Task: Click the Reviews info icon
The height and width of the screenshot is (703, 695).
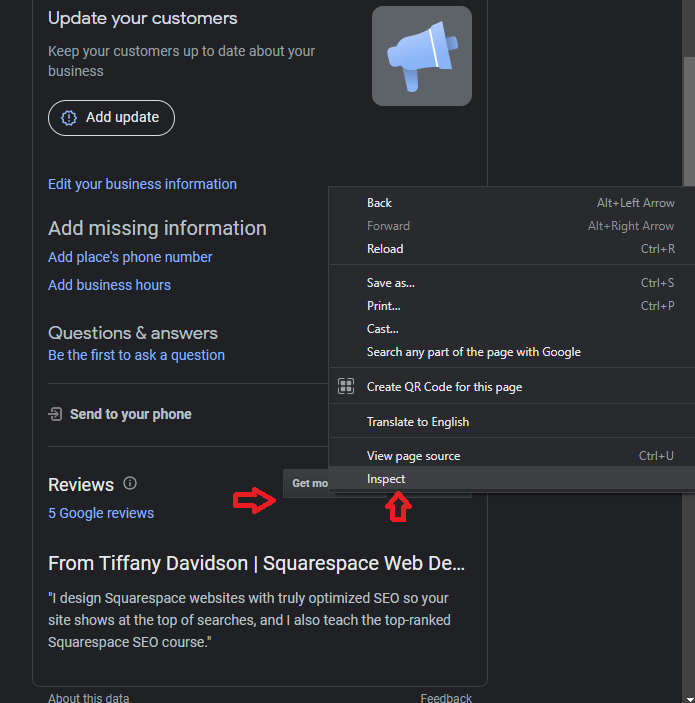Action: [x=130, y=483]
